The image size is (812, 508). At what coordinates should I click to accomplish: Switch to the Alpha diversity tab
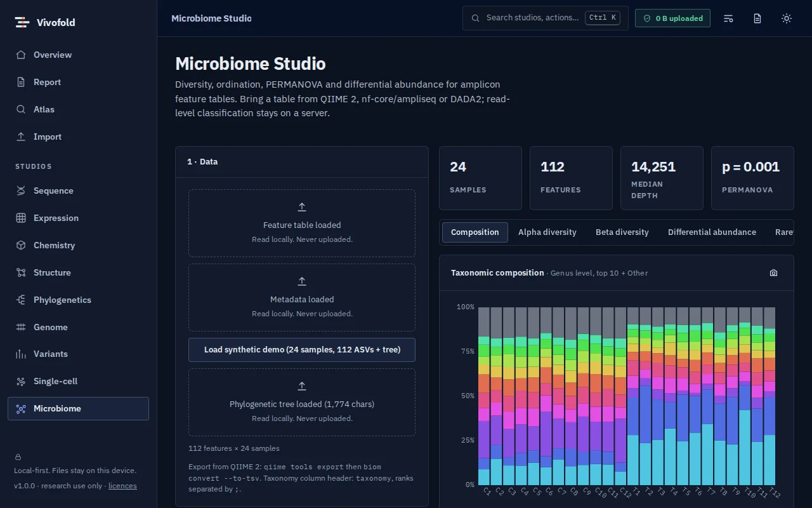(547, 232)
